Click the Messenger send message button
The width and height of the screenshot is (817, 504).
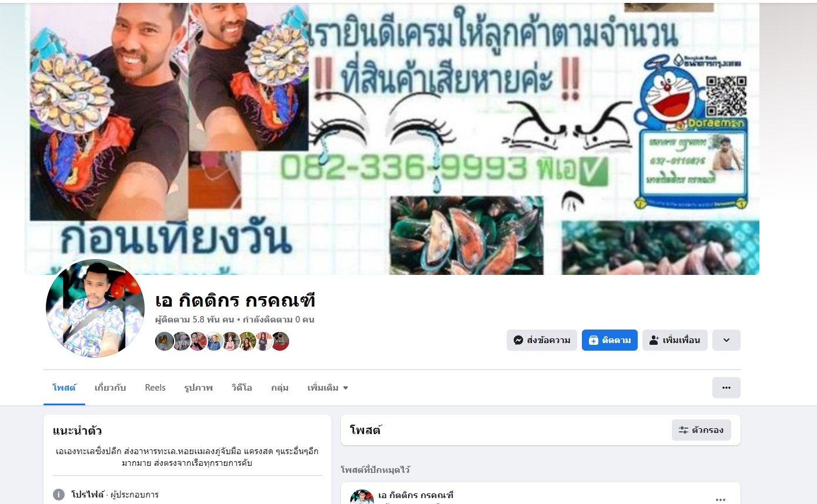coord(541,340)
